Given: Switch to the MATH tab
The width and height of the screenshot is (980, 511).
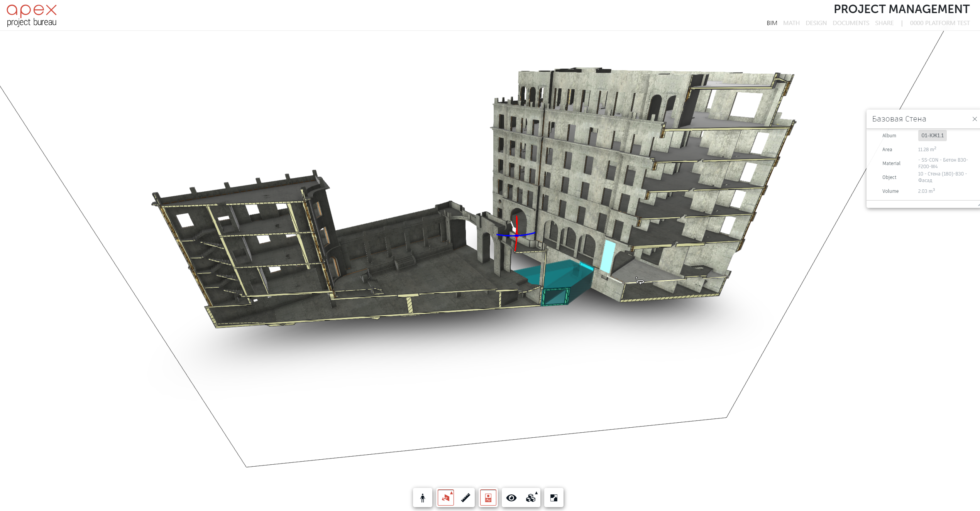Looking at the screenshot, I should pos(791,23).
